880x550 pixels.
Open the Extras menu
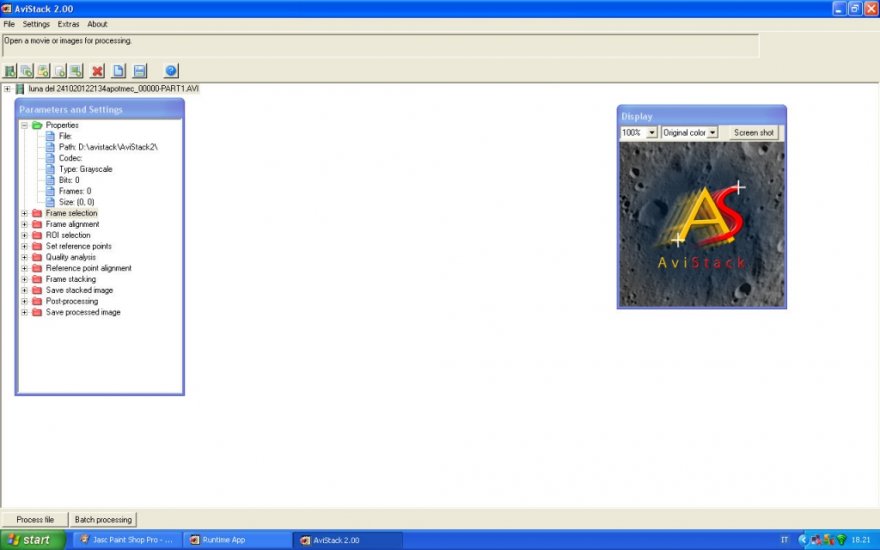point(68,24)
